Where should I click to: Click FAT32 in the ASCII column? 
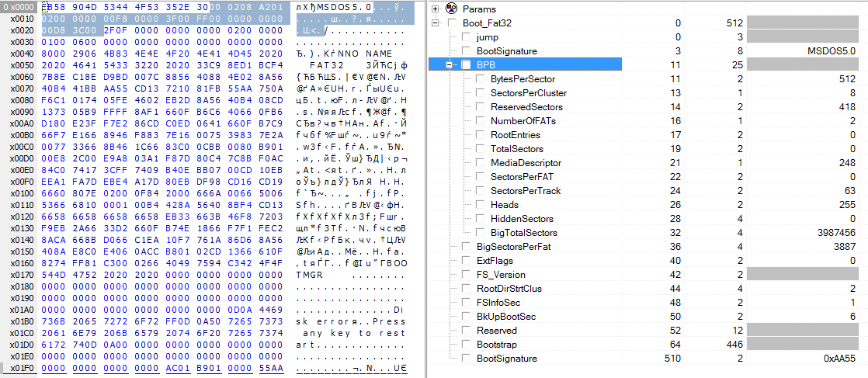tap(327, 64)
